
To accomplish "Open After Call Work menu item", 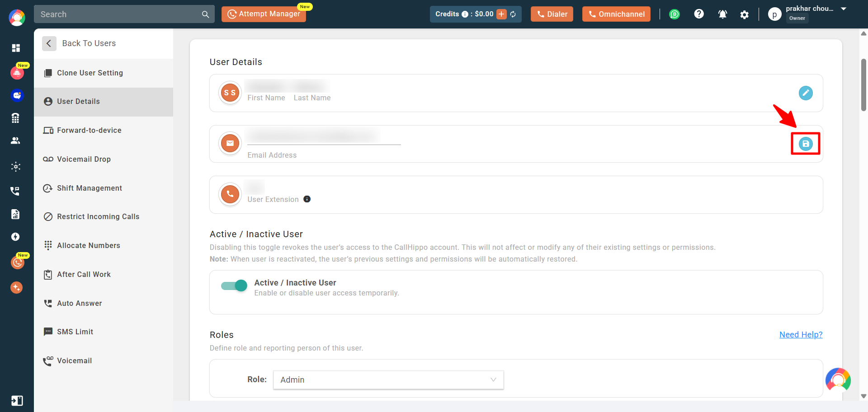I will tap(104, 275).
